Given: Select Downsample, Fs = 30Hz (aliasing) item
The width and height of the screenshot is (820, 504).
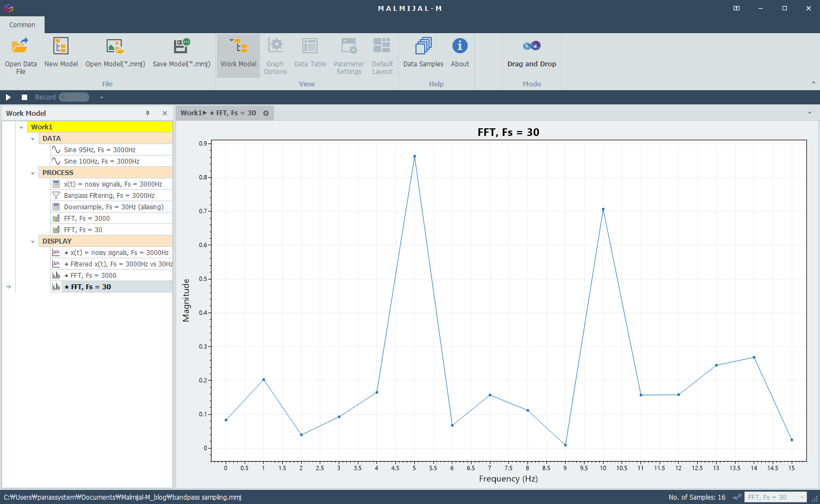Looking at the screenshot, I should pyautogui.click(x=111, y=207).
